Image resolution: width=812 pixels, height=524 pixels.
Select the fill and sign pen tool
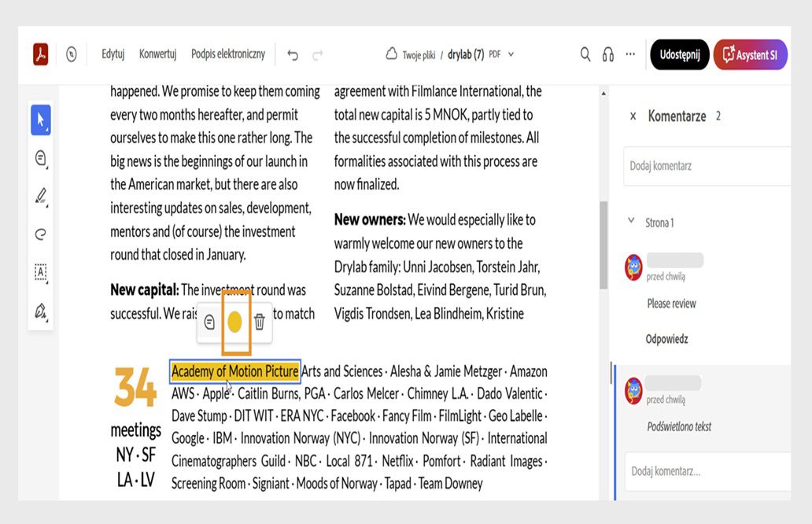41,311
